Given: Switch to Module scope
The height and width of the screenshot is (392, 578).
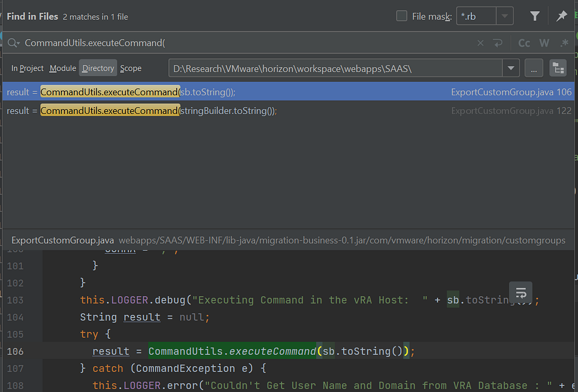Looking at the screenshot, I should [63, 68].
